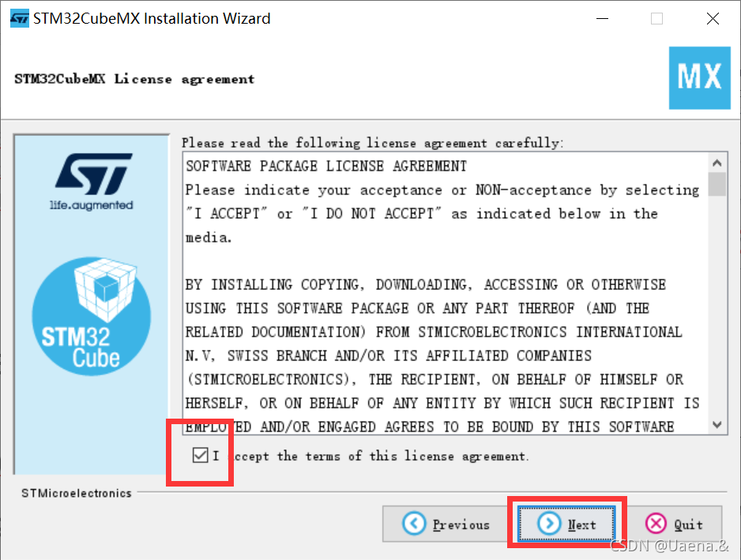741x560 pixels.
Task: Go back with the Previous label
Action: tap(461, 524)
